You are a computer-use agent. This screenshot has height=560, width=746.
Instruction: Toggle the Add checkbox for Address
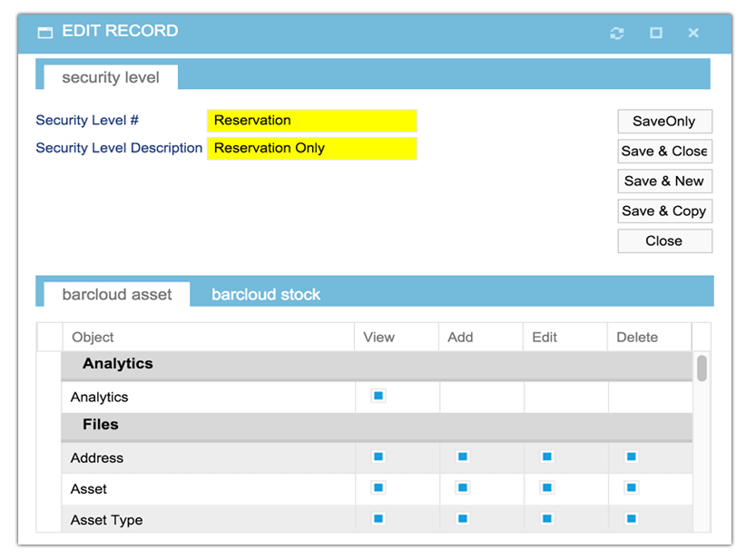click(462, 457)
